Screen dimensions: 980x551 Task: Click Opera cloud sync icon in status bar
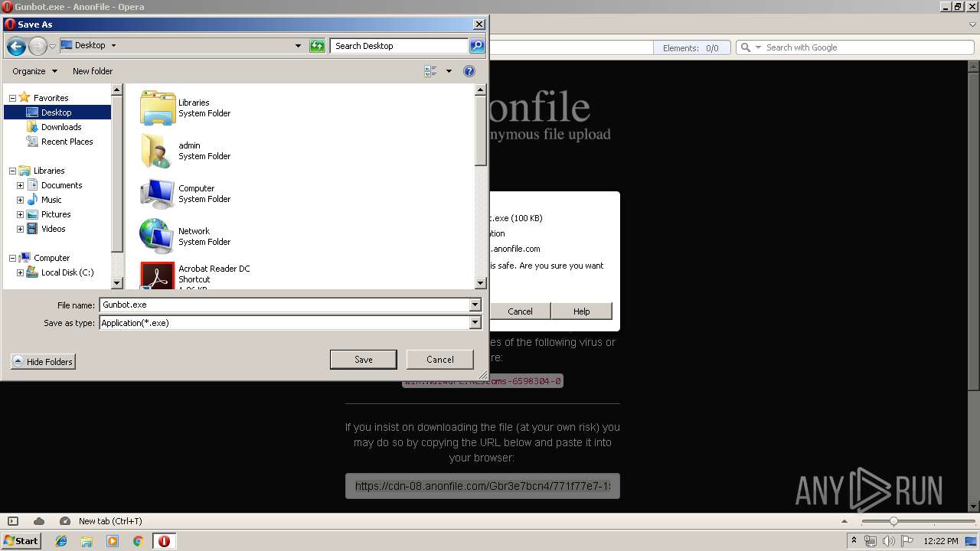(39, 521)
